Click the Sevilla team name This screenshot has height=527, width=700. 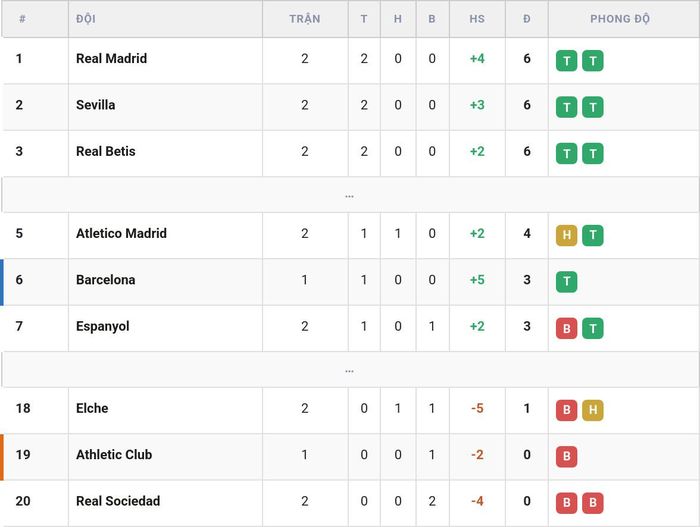pyautogui.click(x=96, y=105)
